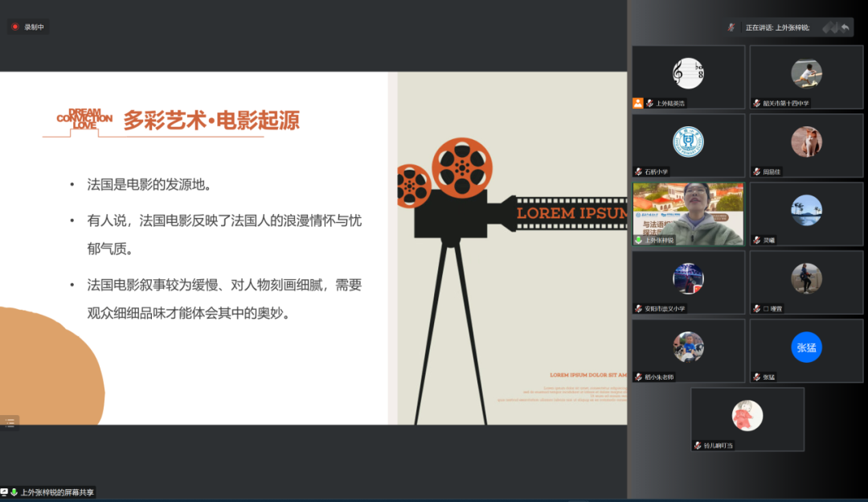Select the live video tile of 上外张梓锐

click(688, 214)
